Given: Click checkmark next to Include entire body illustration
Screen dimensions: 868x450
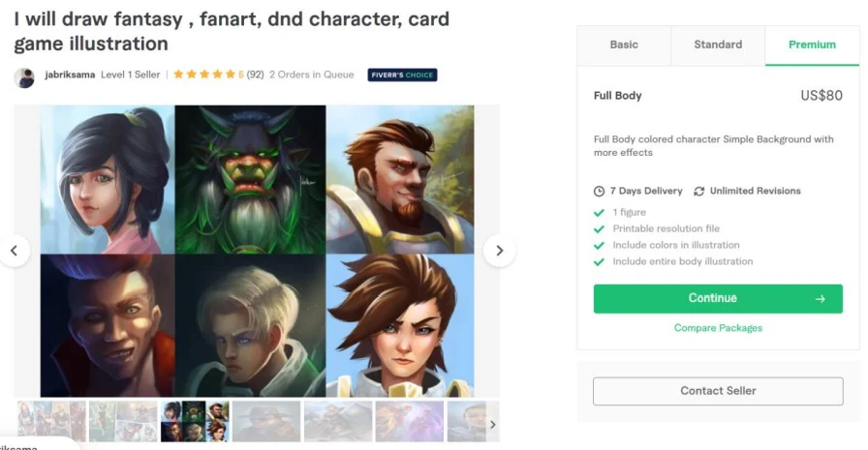Looking at the screenshot, I should [599, 261].
